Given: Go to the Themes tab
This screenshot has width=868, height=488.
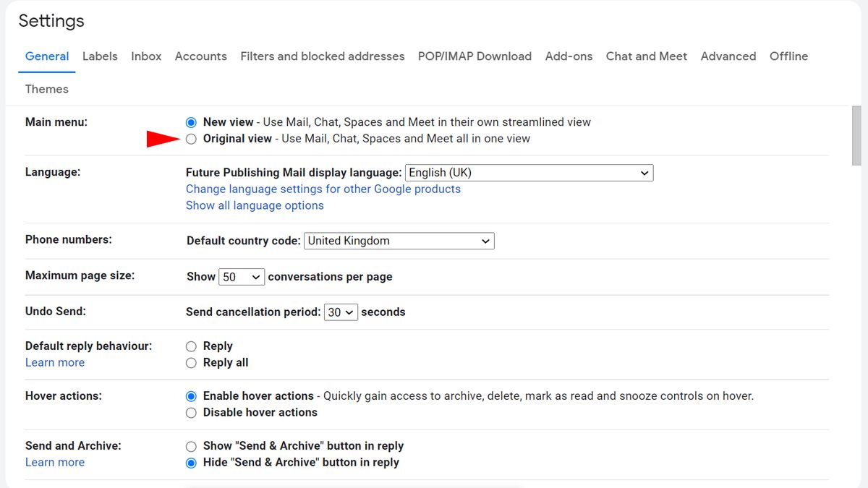Looking at the screenshot, I should pyautogui.click(x=46, y=89).
